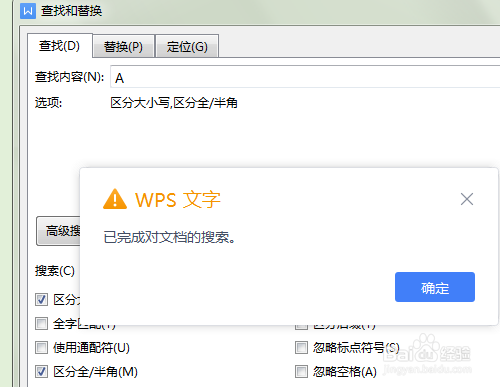
Task: Click the 已完成对文档的搜索 message text
Action: [x=170, y=237]
